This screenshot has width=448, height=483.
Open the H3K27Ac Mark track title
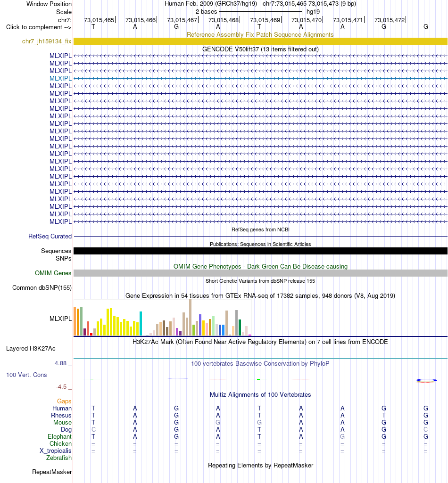pos(260,342)
